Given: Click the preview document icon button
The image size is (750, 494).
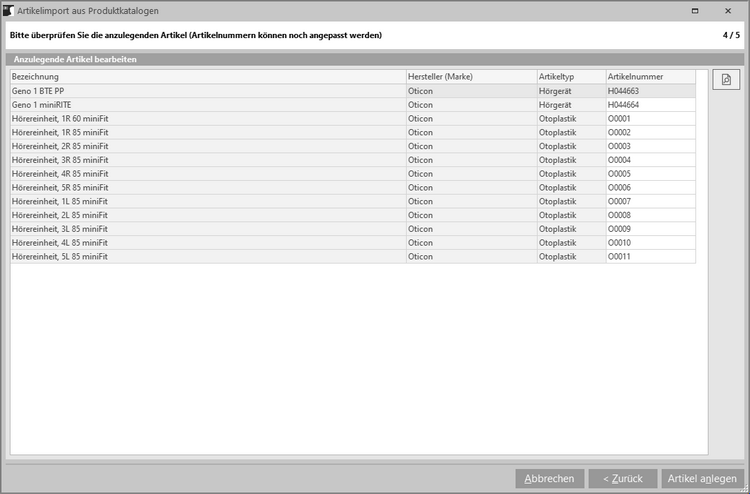Looking at the screenshot, I should tap(726, 79).
